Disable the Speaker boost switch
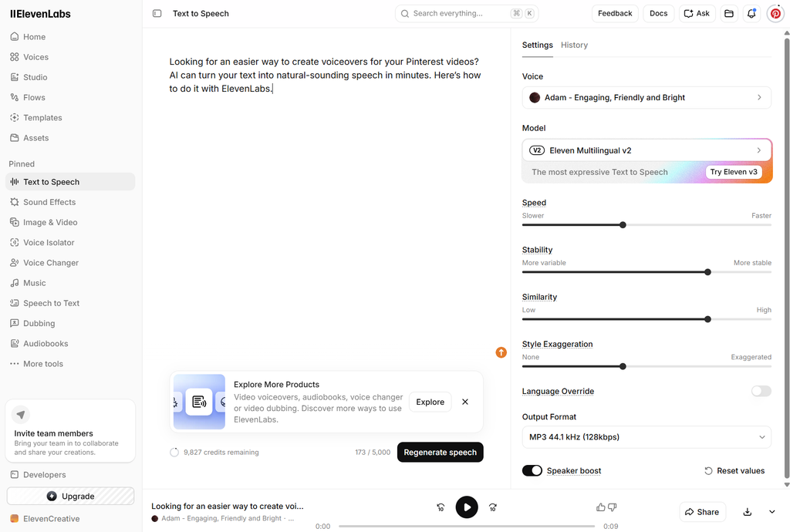The height and width of the screenshot is (532, 790). click(x=532, y=470)
